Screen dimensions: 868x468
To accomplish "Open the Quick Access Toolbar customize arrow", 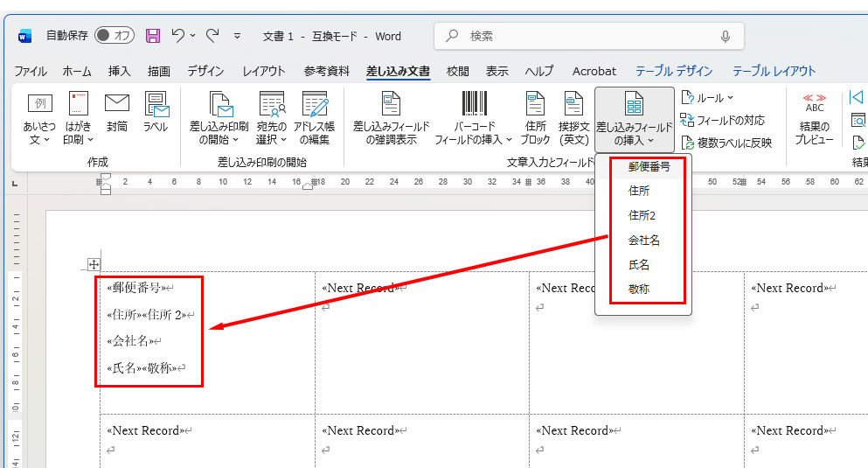I will pos(237,37).
